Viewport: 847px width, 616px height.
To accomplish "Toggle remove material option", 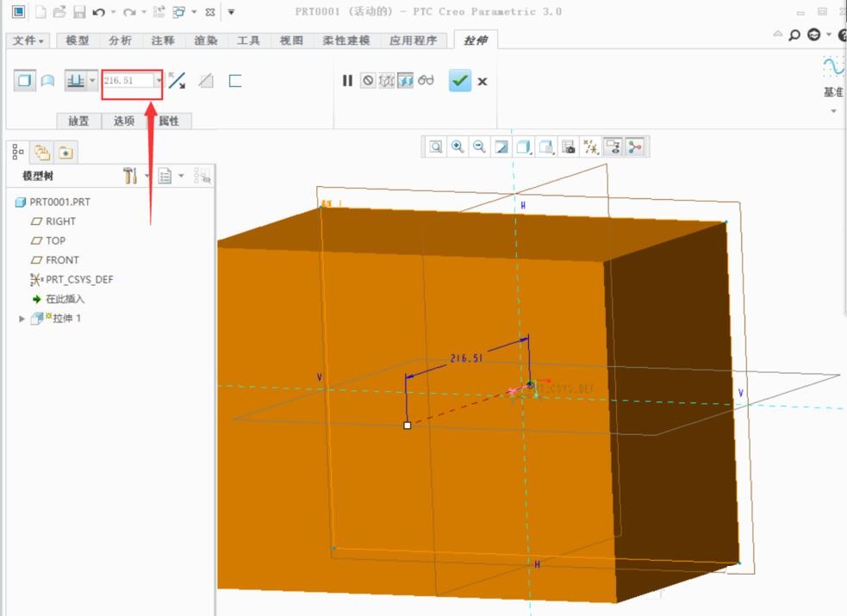I will [206, 81].
